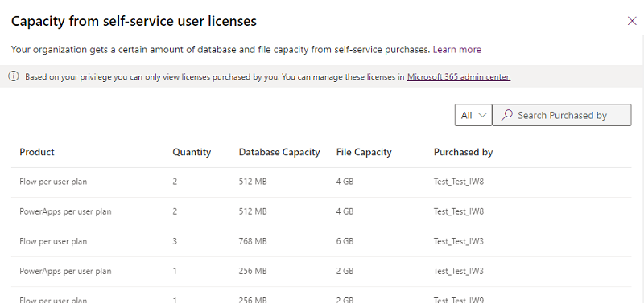
Task: Sort by Database Capacity column header
Action: 279,152
